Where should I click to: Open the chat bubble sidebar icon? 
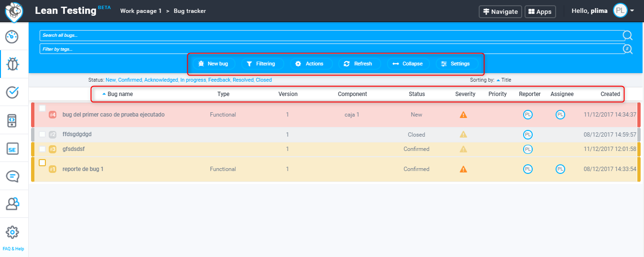[x=12, y=176]
